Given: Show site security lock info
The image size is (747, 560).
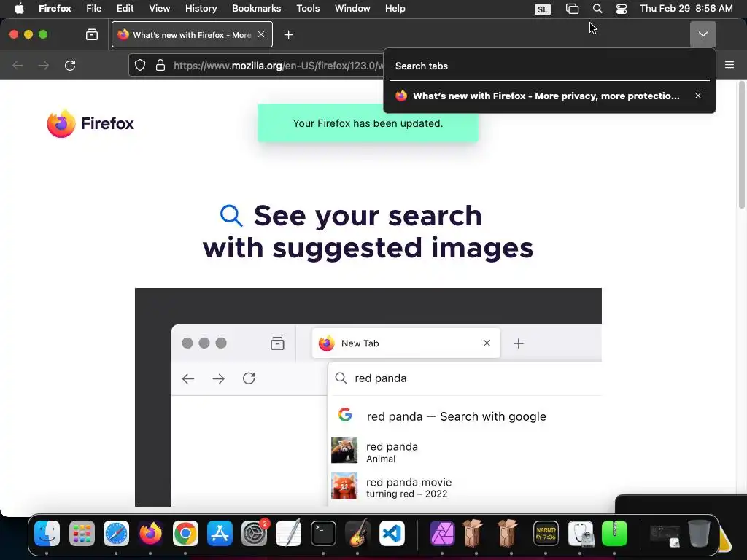Looking at the screenshot, I should pos(160,65).
